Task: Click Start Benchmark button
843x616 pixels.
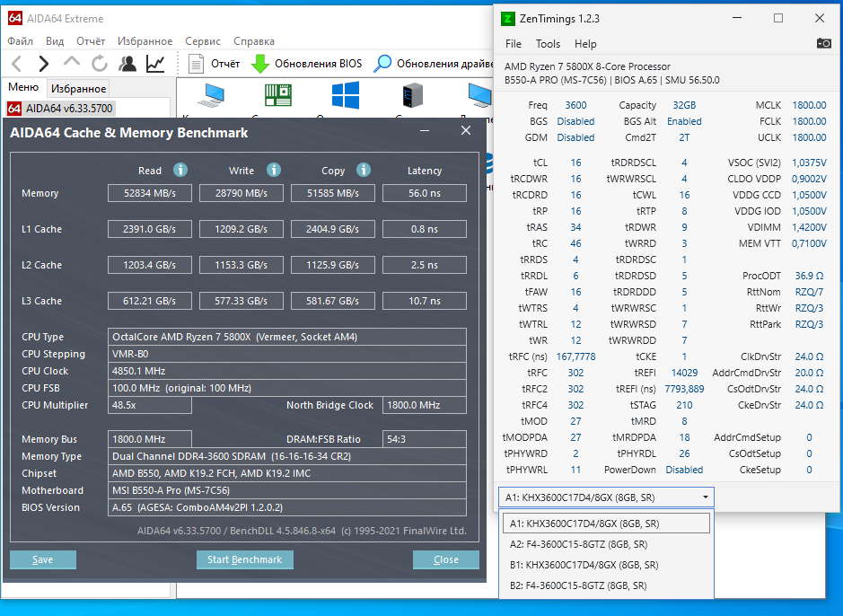Action: tap(244, 559)
